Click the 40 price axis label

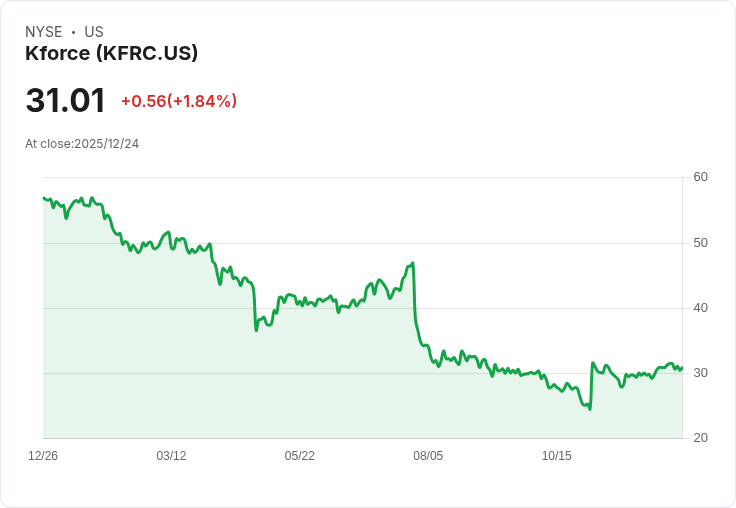[x=700, y=308]
